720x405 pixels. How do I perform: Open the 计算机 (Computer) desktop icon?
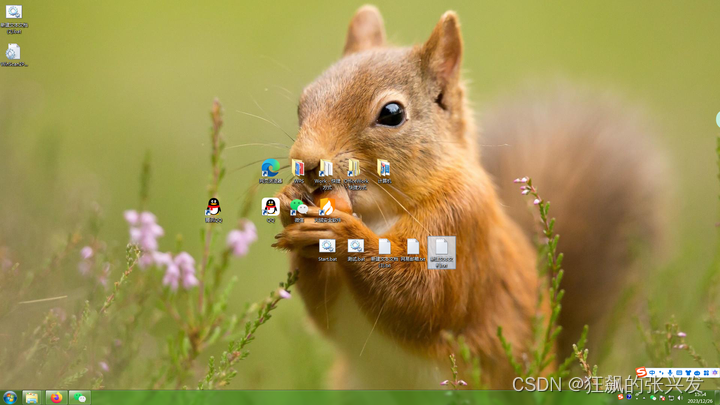coord(384,171)
